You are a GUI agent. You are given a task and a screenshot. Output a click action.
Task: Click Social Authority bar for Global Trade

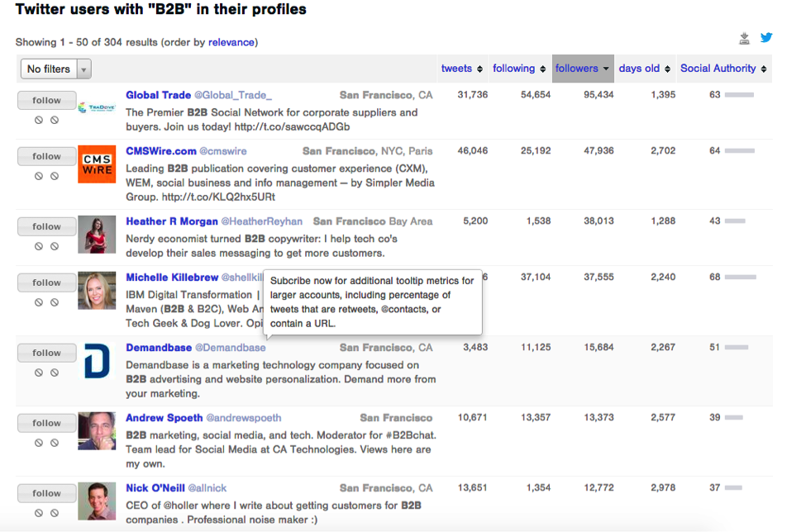739,95
